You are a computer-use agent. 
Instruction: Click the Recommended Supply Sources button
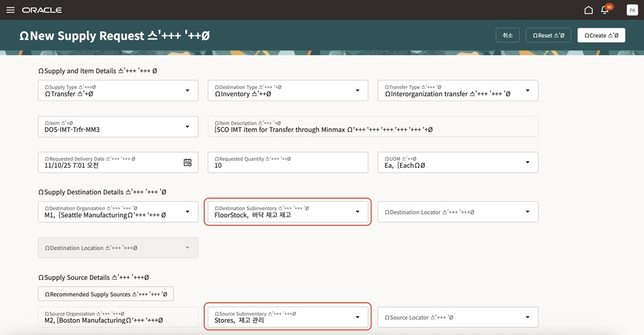tap(106, 293)
